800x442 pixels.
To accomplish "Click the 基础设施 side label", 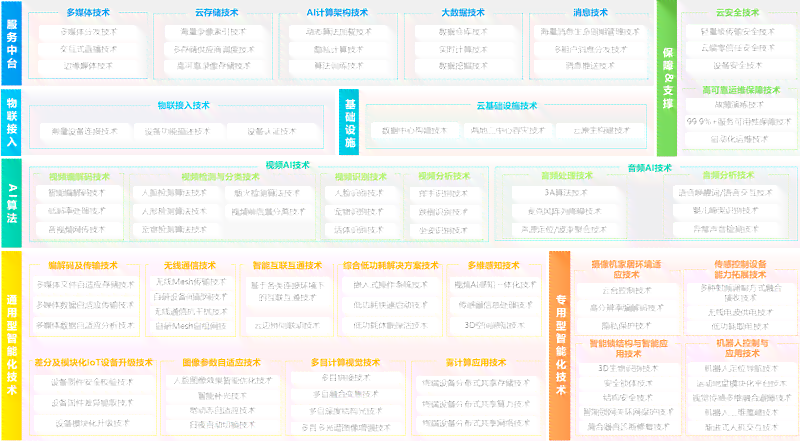I will point(349,122).
